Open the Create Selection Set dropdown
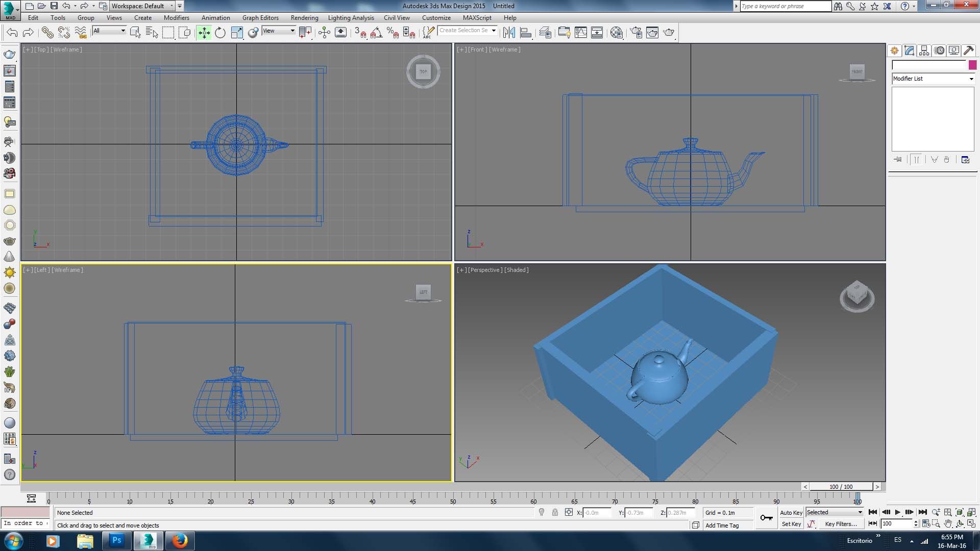 (468, 31)
